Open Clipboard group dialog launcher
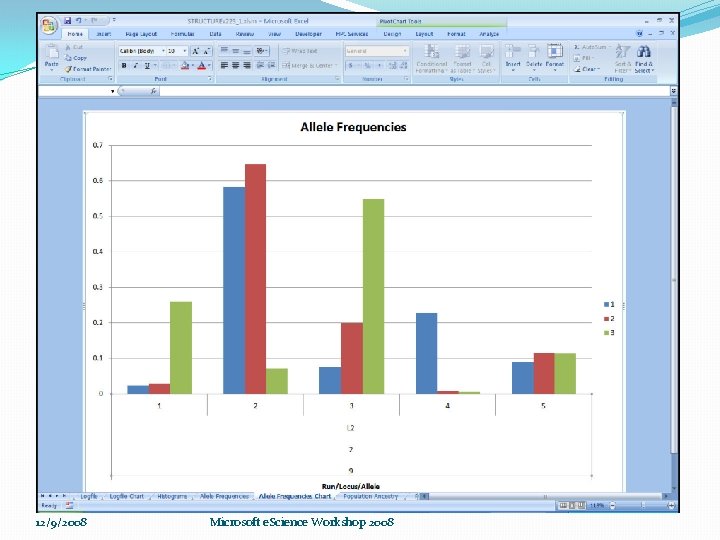This screenshot has width=720, height=540. tap(111, 79)
